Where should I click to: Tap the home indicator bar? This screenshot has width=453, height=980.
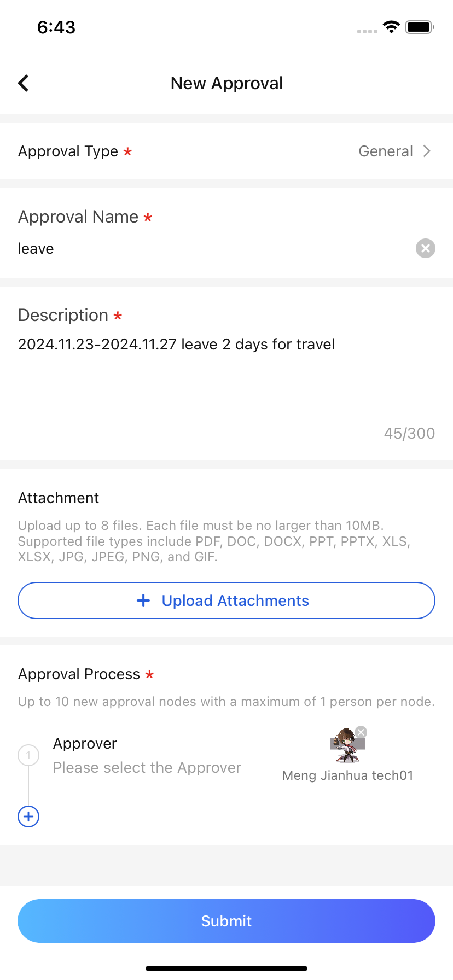(x=226, y=968)
